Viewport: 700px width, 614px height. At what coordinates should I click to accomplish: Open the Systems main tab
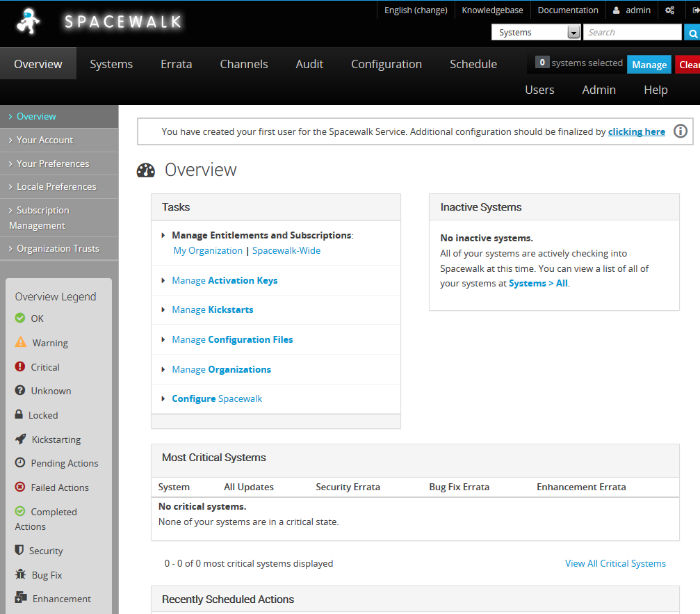click(111, 64)
